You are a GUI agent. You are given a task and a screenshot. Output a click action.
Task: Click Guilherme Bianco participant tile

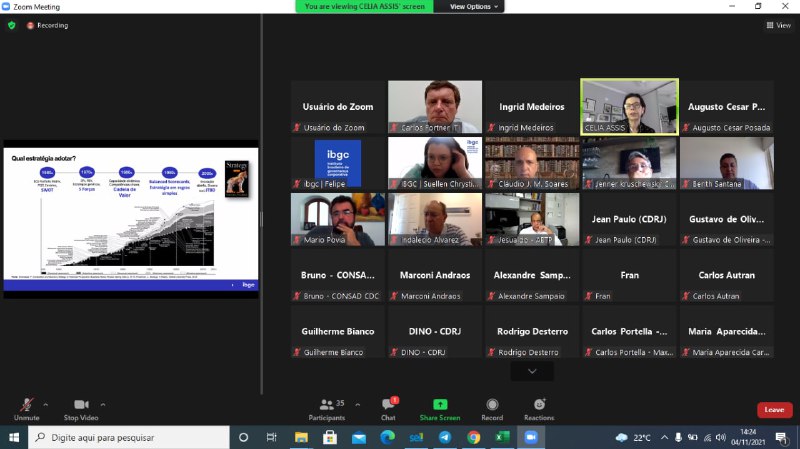click(338, 332)
